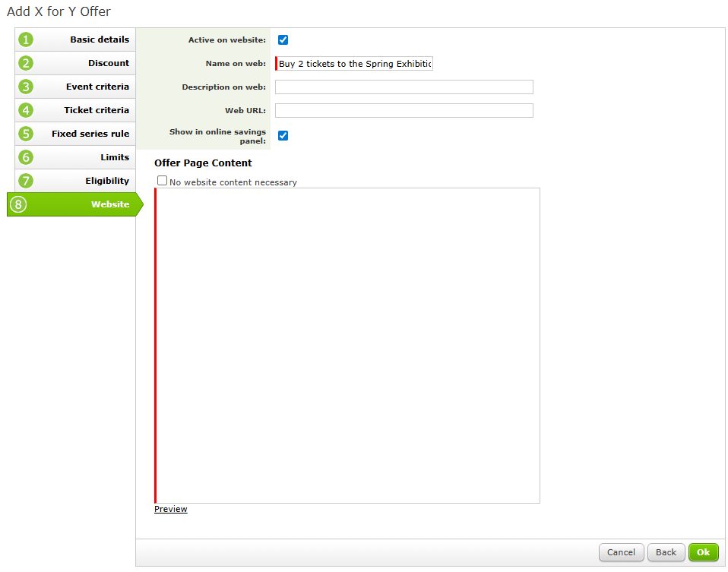
Task: Click into the Web URL field
Action: (404, 110)
